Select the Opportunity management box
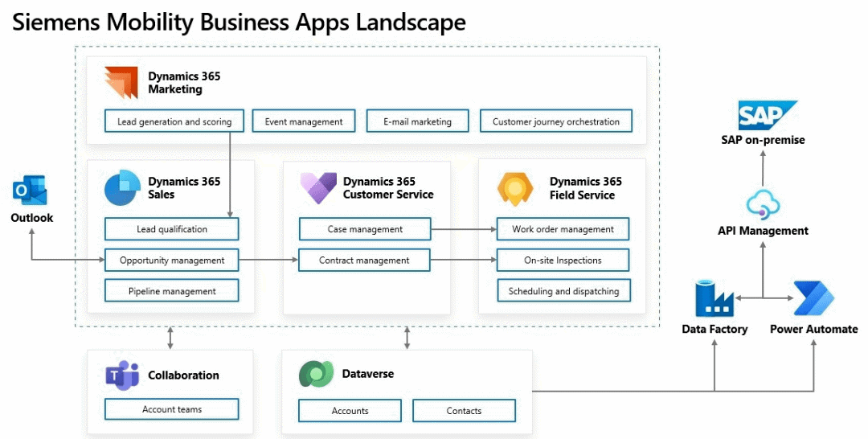Image resolution: width=868 pixels, height=439 pixels. (x=171, y=261)
